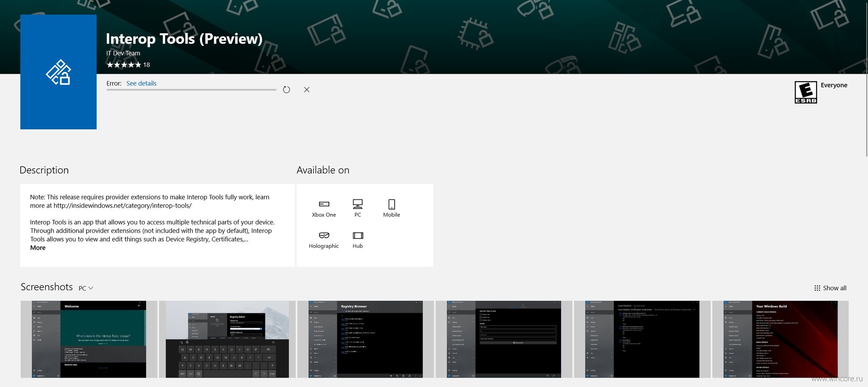868x387 pixels.
Task: Click the ESRB Everyone rating badge
Action: pyautogui.click(x=806, y=92)
